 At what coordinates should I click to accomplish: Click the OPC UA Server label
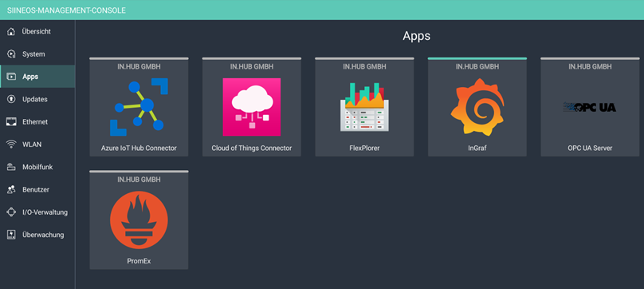pyautogui.click(x=590, y=148)
